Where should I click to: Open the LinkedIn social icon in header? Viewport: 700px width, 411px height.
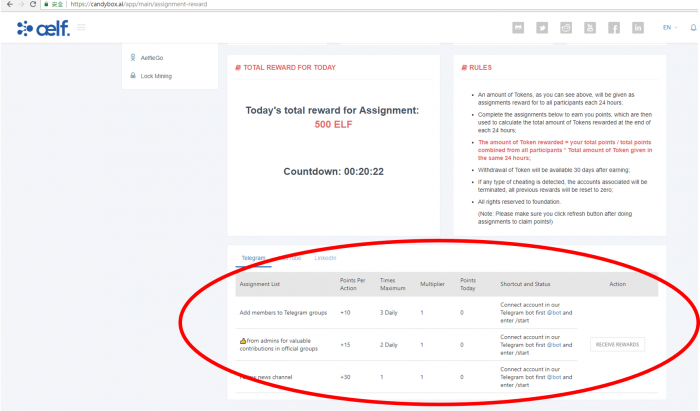click(x=638, y=28)
